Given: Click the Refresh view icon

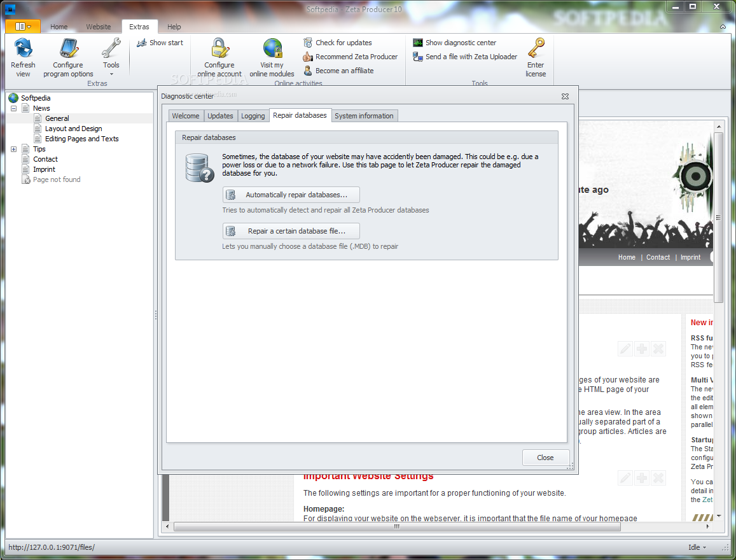Looking at the screenshot, I should 23,49.
